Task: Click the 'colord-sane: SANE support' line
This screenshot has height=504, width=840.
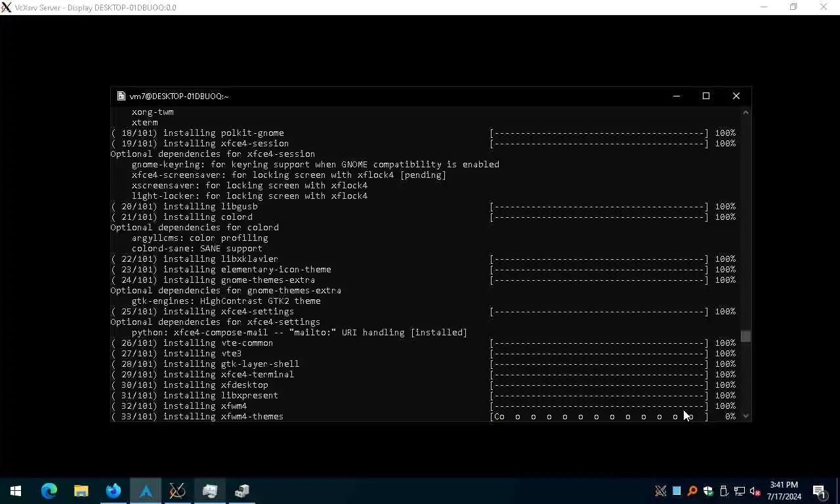Action: 197,249
